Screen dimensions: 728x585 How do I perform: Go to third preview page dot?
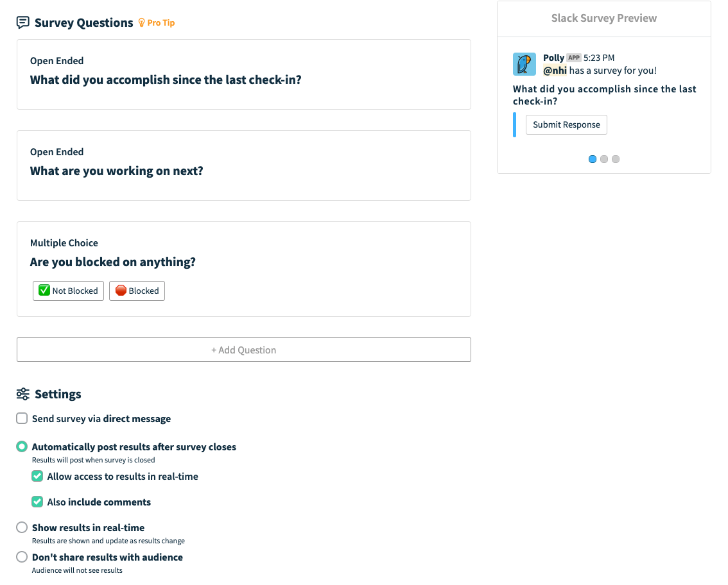[x=616, y=159]
